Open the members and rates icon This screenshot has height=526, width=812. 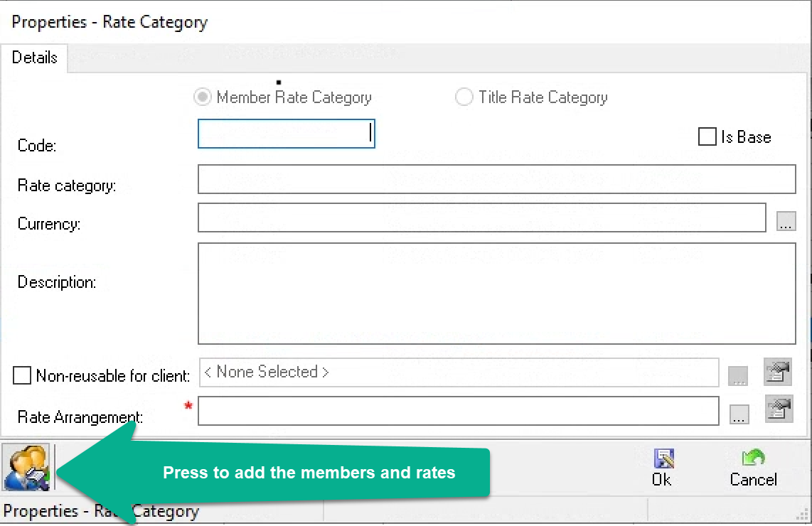click(x=26, y=467)
